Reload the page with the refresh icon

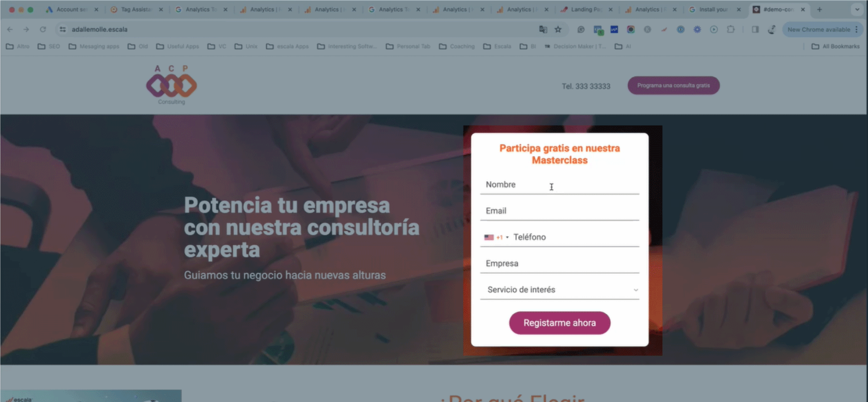[43, 29]
